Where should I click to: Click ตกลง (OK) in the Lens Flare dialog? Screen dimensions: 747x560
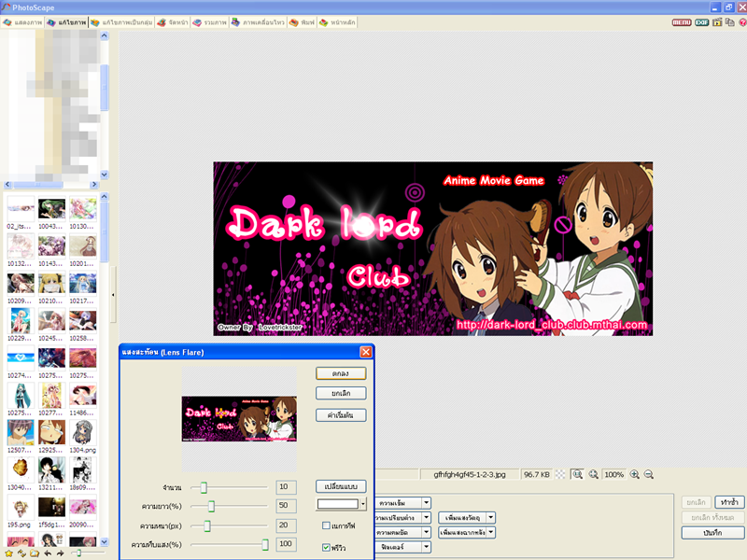tap(341, 373)
